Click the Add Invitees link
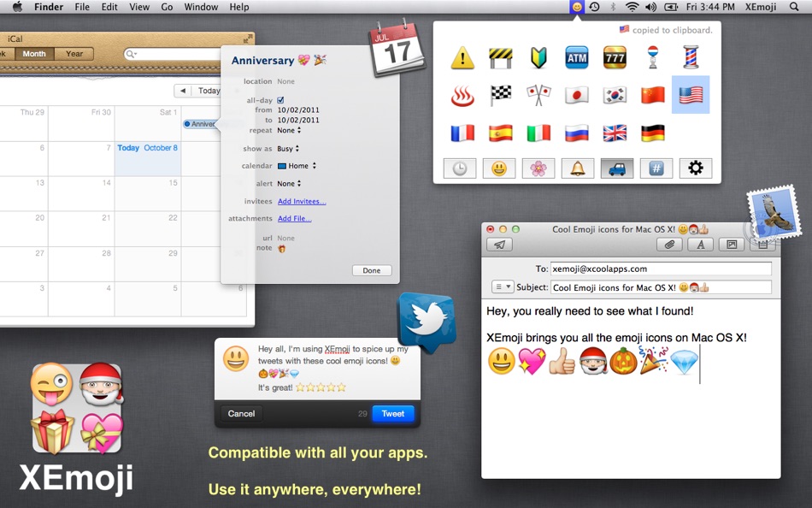The image size is (812, 508). pos(302,201)
